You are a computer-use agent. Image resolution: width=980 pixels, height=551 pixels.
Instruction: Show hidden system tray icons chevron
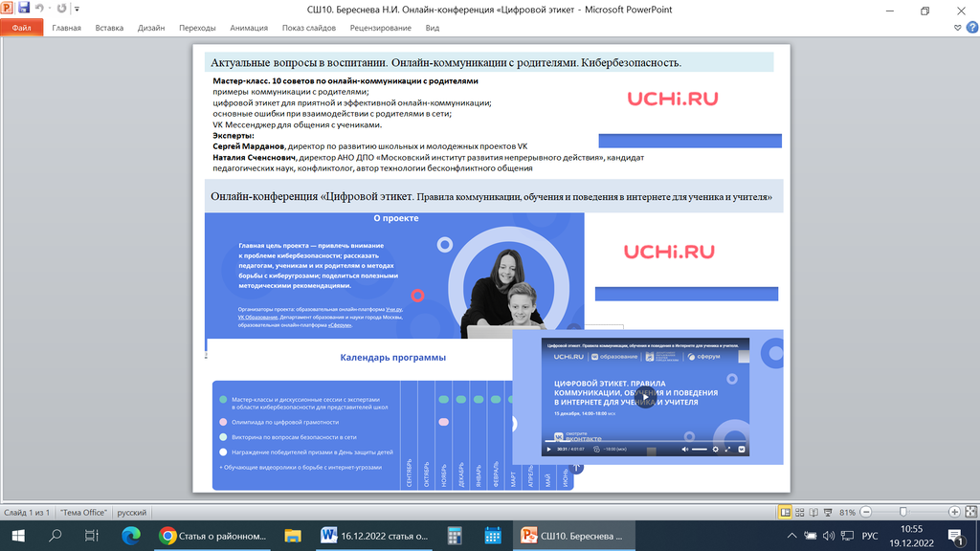tap(791, 536)
